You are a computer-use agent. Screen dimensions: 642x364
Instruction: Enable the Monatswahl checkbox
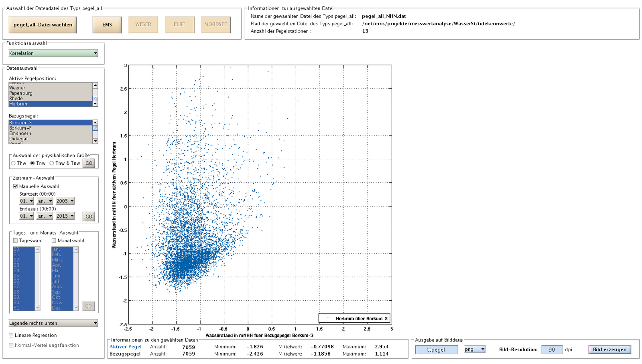54,241
